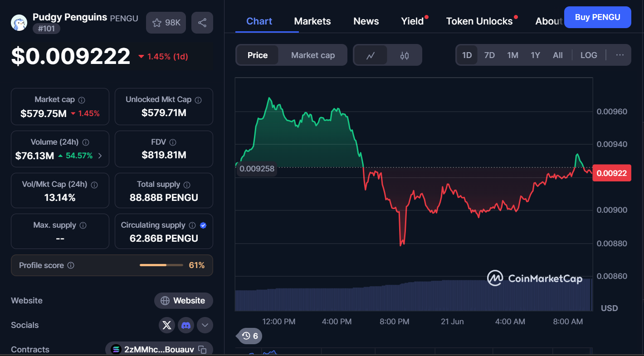Open the About tab
The height and width of the screenshot is (356, 644).
pos(549,21)
